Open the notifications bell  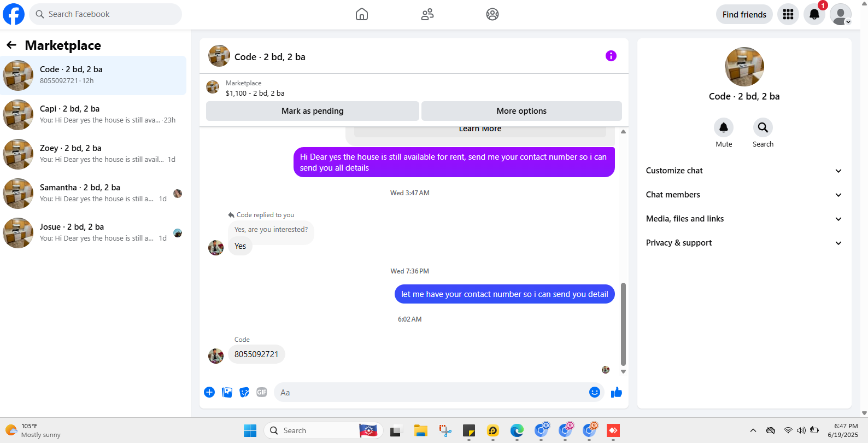tap(814, 14)
